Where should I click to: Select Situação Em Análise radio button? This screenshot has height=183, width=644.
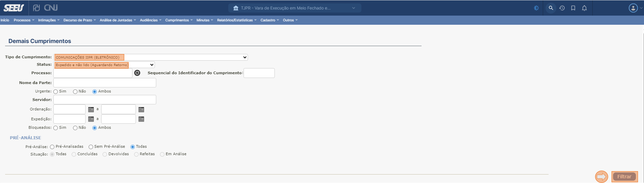point(162,154)
